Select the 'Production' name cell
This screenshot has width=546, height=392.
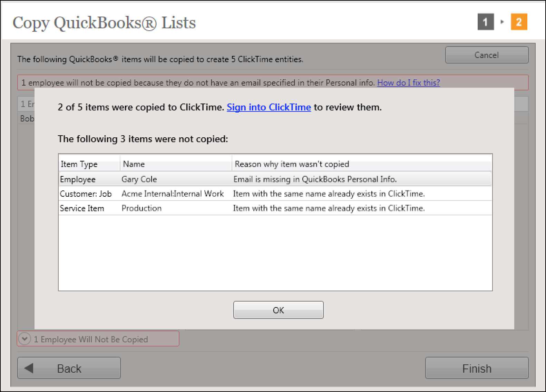[x=142, y=208]
